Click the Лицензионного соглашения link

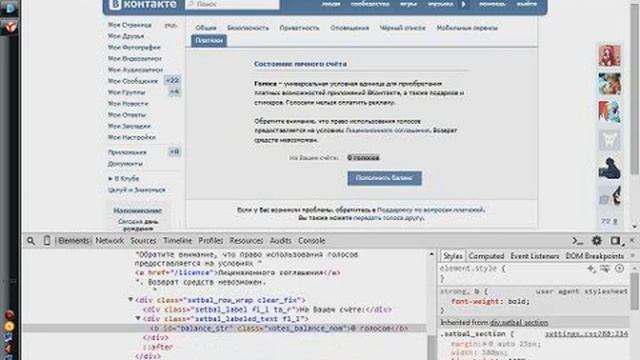click(388, 130)
